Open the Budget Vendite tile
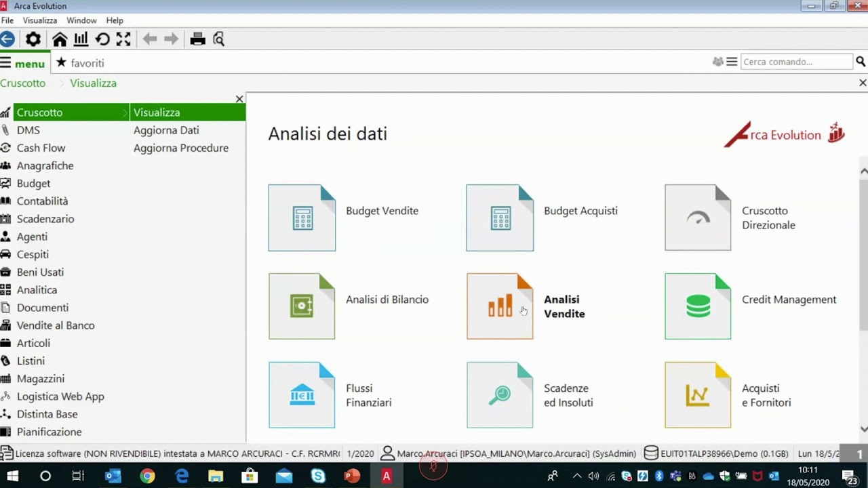The height and width of the screenshot is (488, 868). pyautogui.click(x=302, y=218)
